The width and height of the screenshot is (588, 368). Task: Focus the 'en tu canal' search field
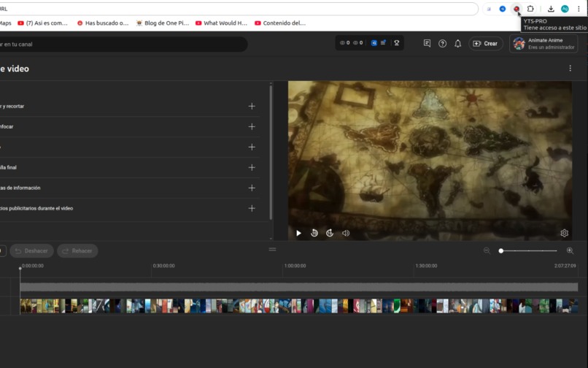pos(124,44)
